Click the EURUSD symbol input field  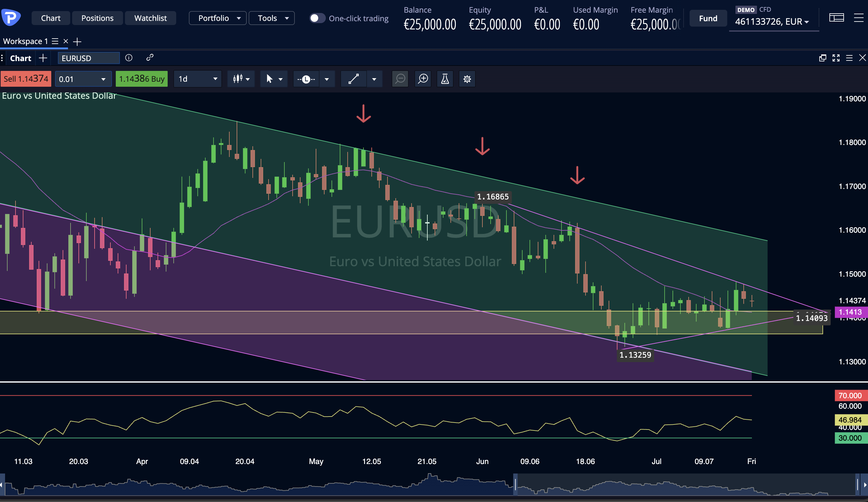click(89, 58)
